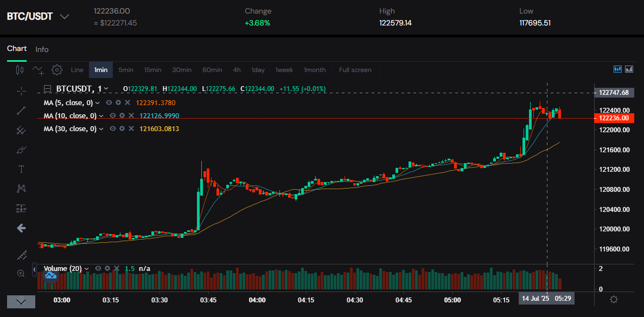Open price scale settings gear at bottom right
Screen dimensions: 644x317
[x=614, y=299]
